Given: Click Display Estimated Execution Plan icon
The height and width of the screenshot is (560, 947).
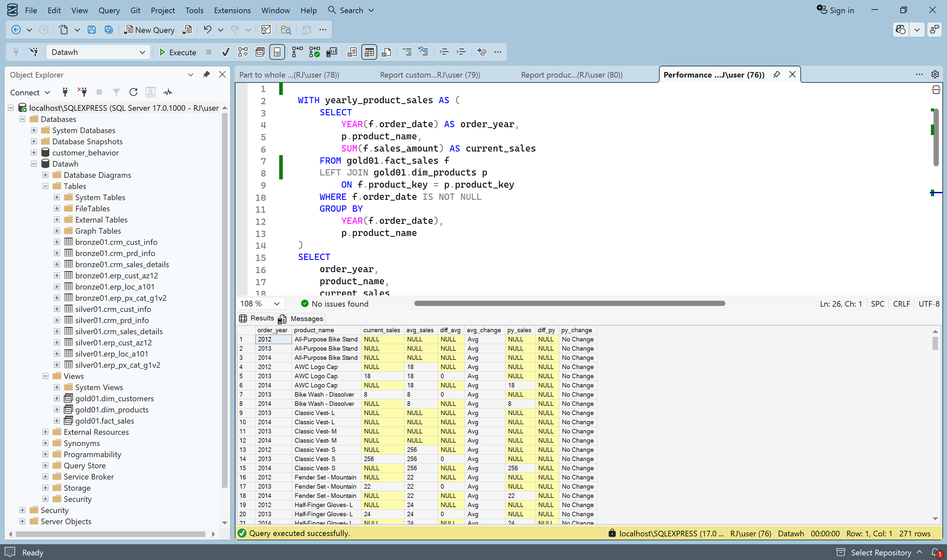Looking at the screenshot, I should pyautogui.click(x=243, y=52).
